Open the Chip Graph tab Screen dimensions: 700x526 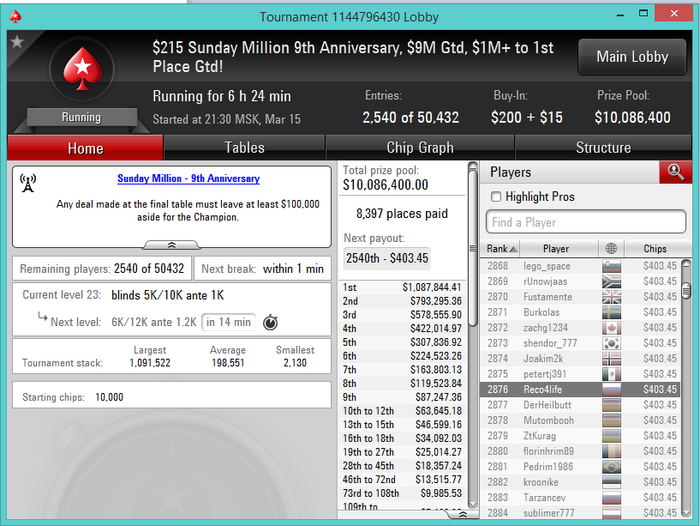(420, 148)
